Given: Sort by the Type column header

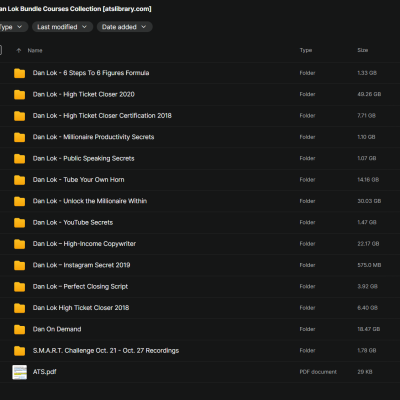Looking at the screenshot, I should (306, 50).
